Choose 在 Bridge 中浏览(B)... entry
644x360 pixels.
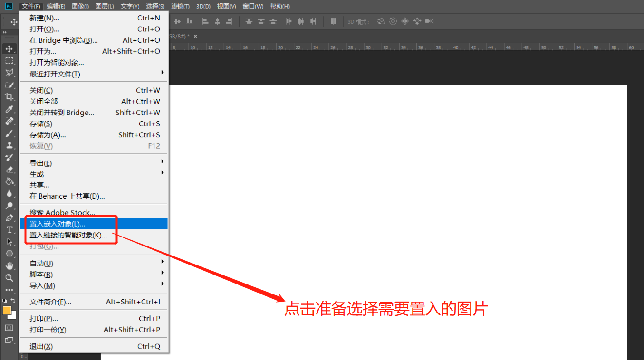94,40
